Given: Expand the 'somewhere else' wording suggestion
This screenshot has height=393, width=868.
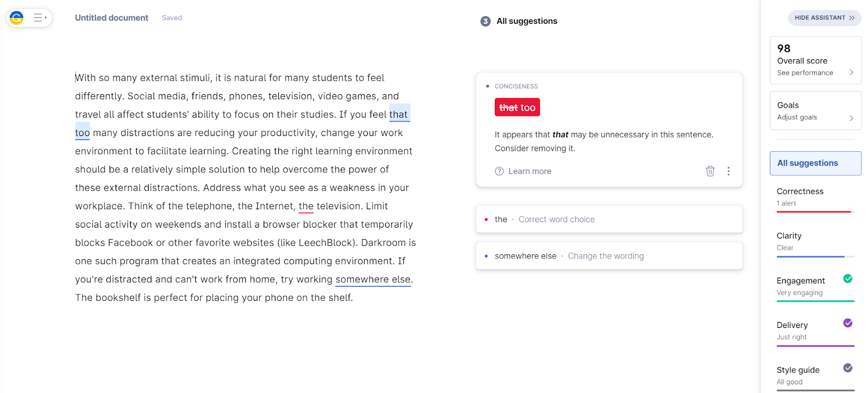Looking at the screenshot, I should [x=609, y=256].
